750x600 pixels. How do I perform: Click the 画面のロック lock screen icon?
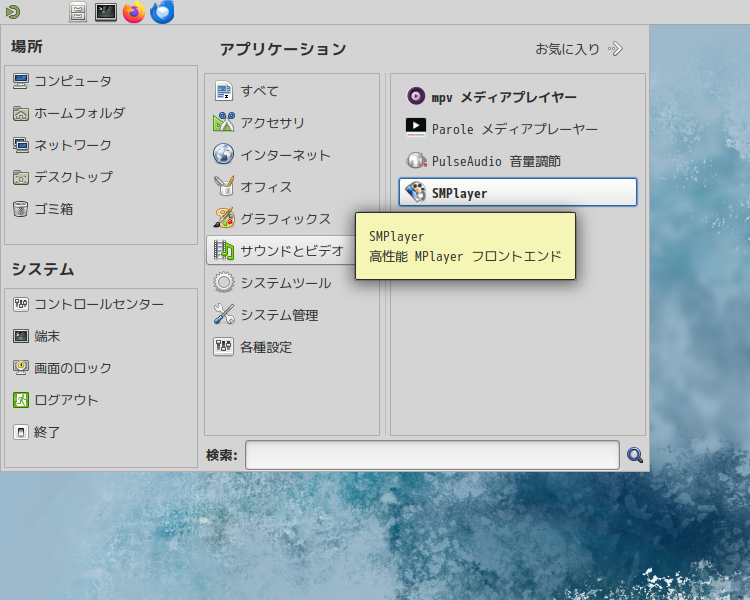(x=21, y=368)
